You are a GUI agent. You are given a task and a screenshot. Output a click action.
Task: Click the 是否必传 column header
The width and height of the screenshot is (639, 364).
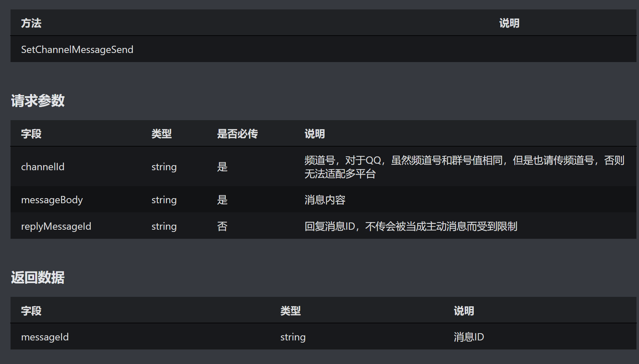click(x=237, y=134)
